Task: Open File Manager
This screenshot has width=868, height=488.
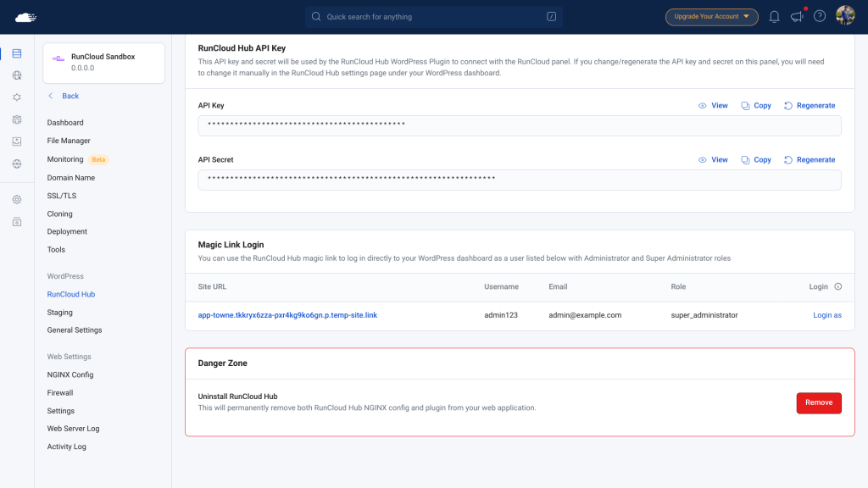Action: [69, 141]
